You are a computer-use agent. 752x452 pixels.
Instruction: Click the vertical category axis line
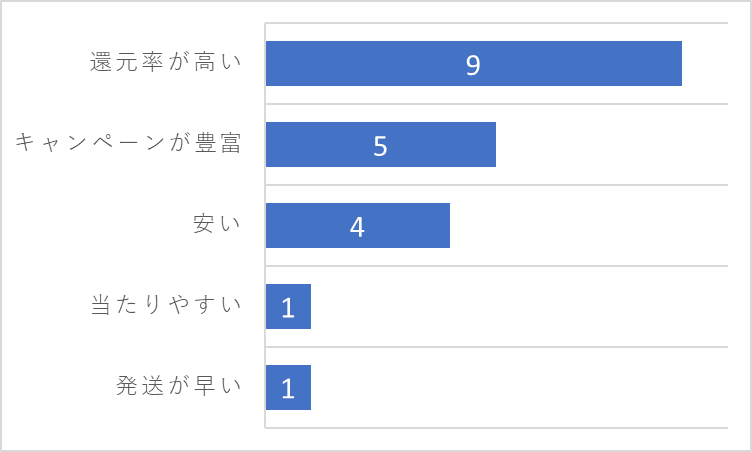(265, 226)
